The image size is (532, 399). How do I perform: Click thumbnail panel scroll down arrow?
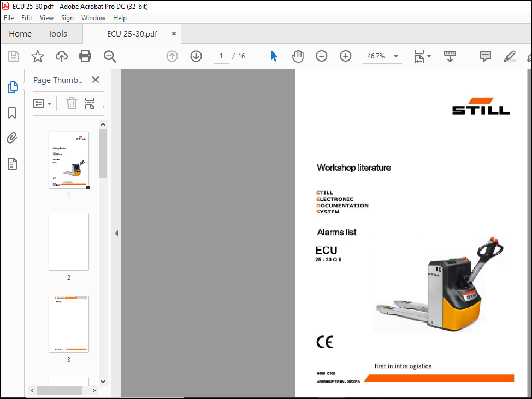[103, 382]
